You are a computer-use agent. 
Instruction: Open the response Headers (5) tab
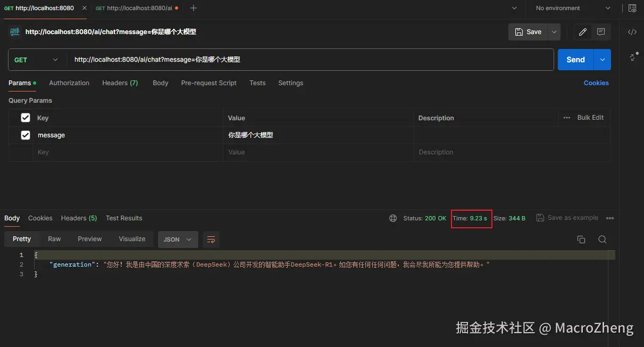tap(79, 218)
